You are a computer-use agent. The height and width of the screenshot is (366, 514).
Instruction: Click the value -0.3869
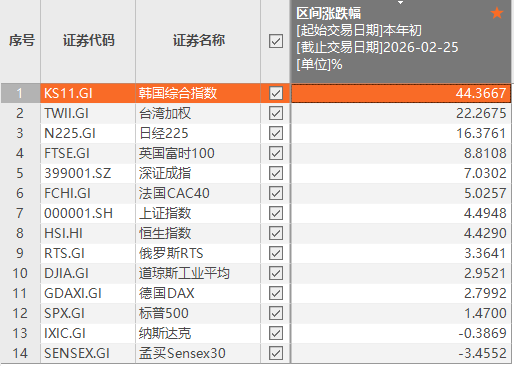coord(482,333)
